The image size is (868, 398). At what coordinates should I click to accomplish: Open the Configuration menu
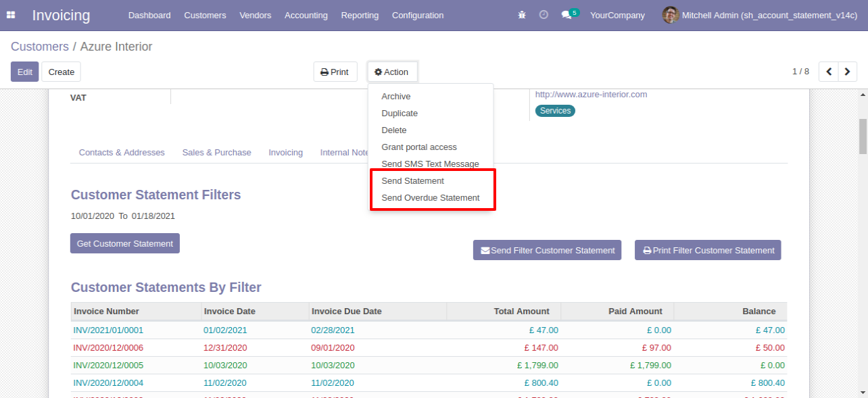pos(418,15)
